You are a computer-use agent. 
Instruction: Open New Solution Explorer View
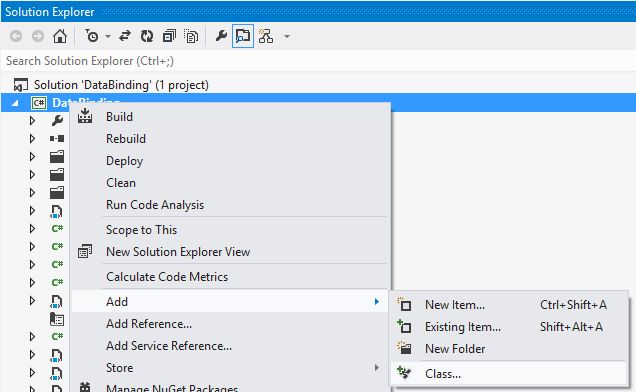[x=231, y=252]
